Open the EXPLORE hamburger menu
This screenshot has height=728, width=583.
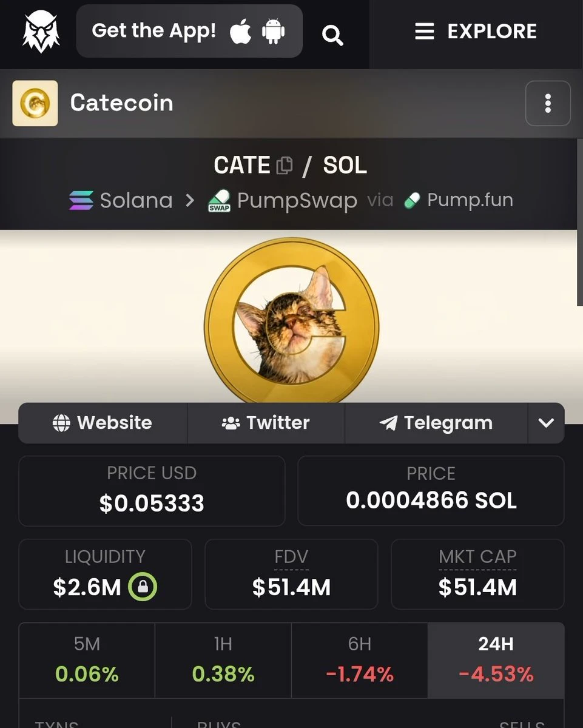pyautogui.click(x=476, y=32)
